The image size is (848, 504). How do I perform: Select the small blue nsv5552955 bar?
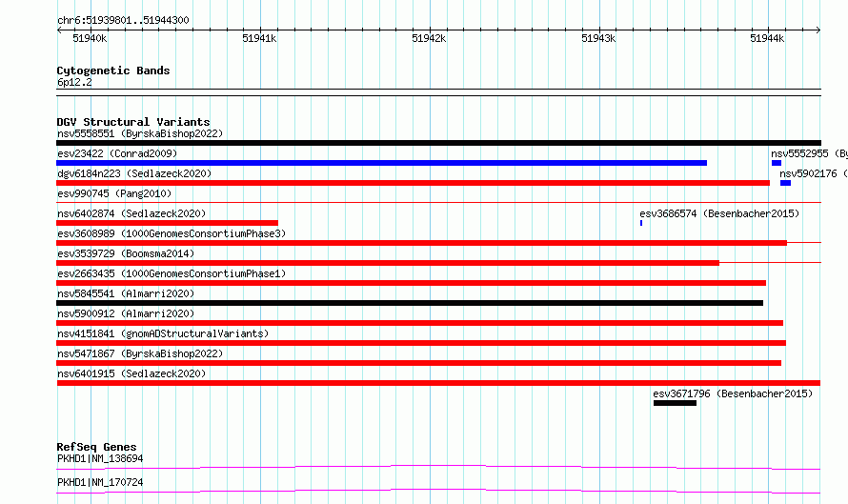[x=777, y=163]
